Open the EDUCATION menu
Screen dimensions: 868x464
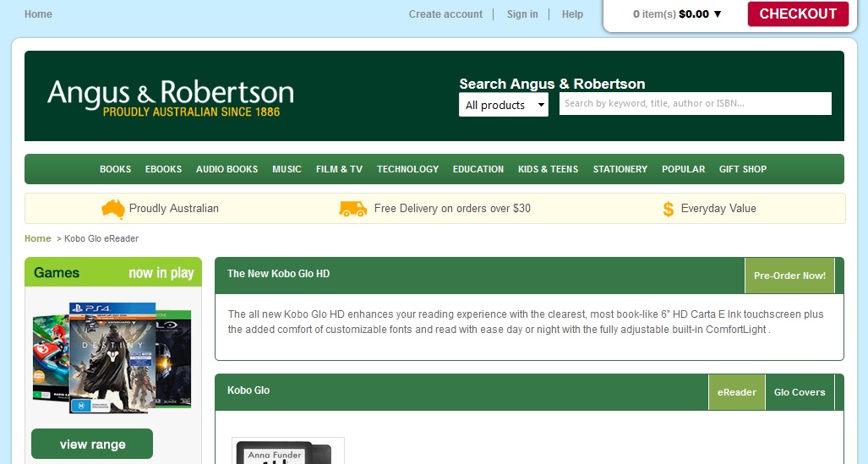(478, 169)
